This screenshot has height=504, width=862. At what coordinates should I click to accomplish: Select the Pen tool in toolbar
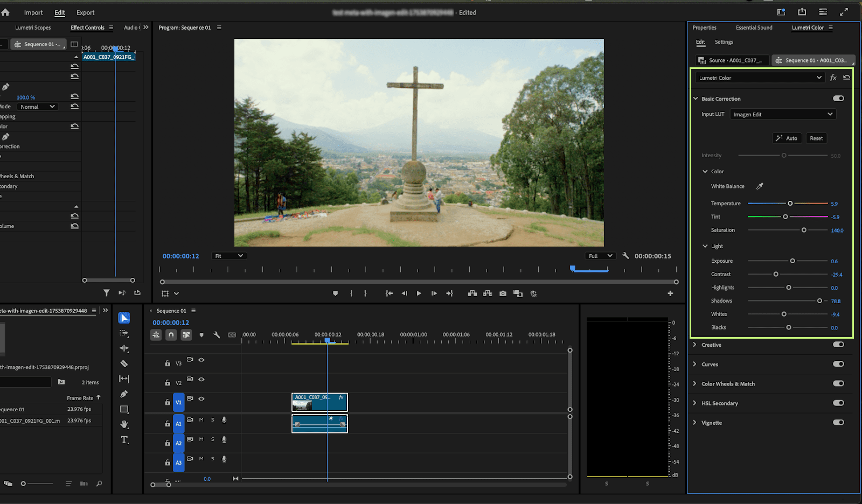(124, 394)
